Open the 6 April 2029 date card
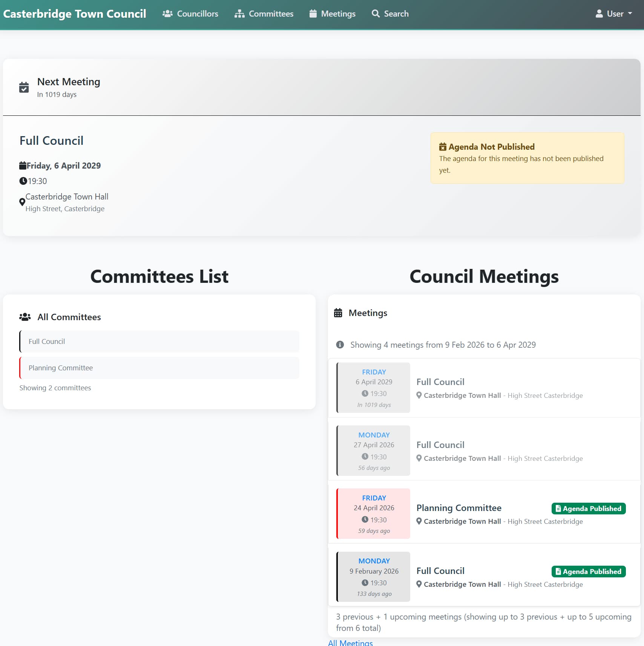Screen dimensions: 644x646 373,388
